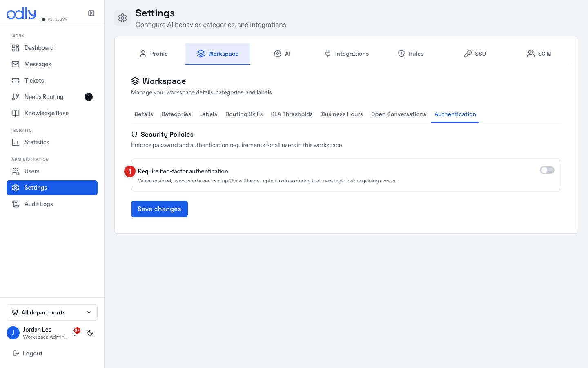The image size is (588, 368).
Task: Open the Labels sub-tab
Action: click(208, 114)
